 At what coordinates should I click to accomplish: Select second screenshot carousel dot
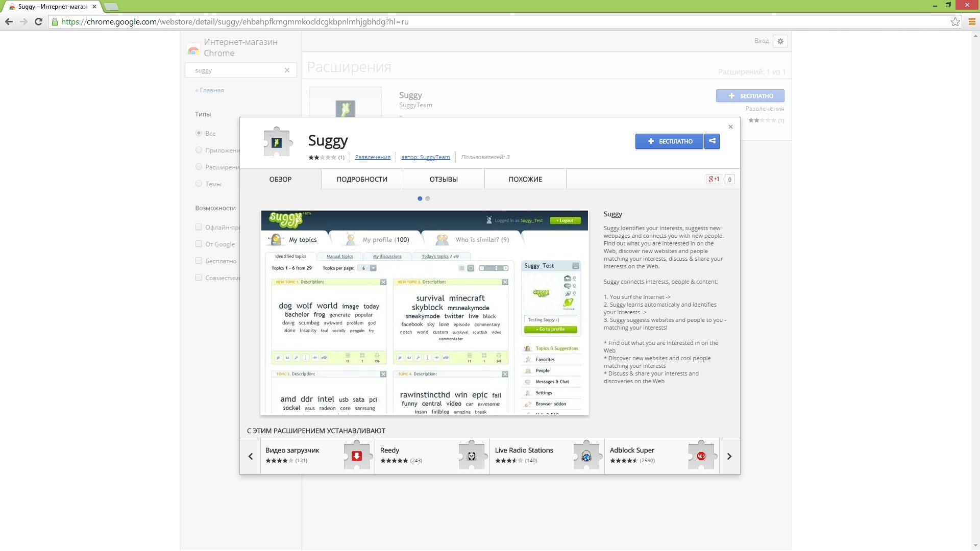pyautogui.click(x=428, y=198)
